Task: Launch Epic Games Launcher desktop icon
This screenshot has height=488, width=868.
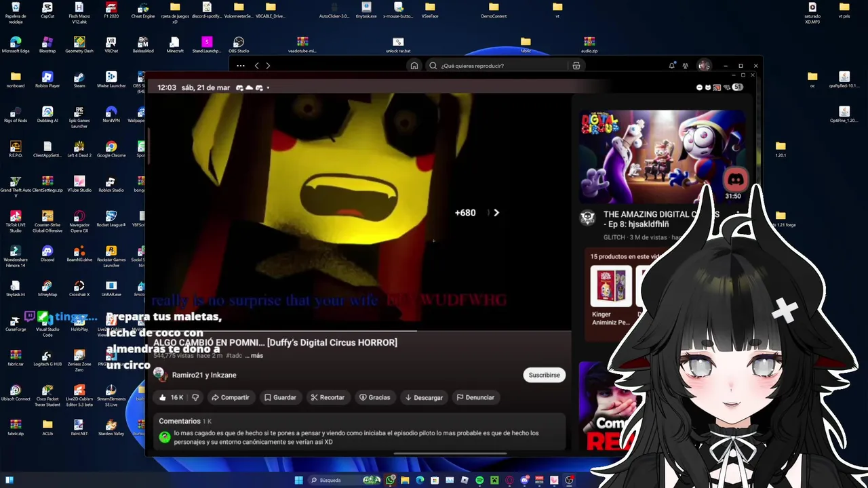Action: 79,117
